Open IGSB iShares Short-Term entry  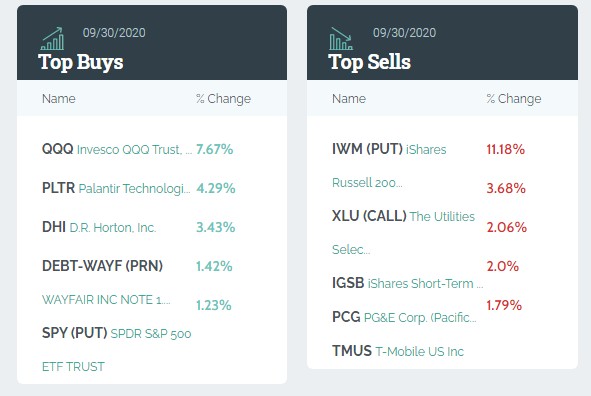click(407, 283)
